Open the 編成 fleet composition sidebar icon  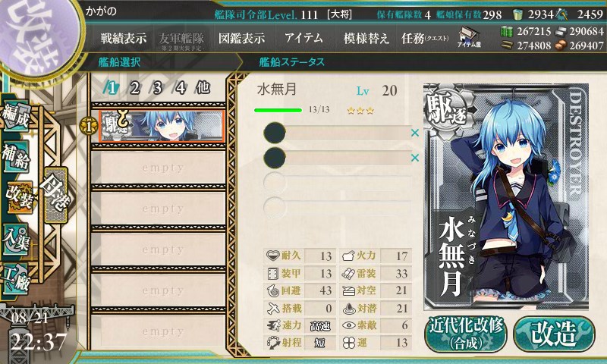(x=15, y=116)
